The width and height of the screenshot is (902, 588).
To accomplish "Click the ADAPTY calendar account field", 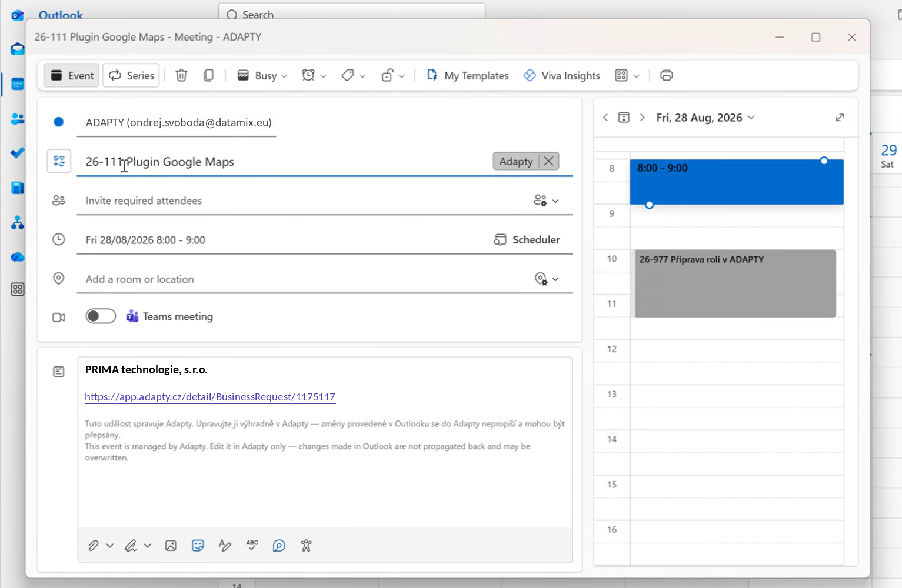I will 177,122.
